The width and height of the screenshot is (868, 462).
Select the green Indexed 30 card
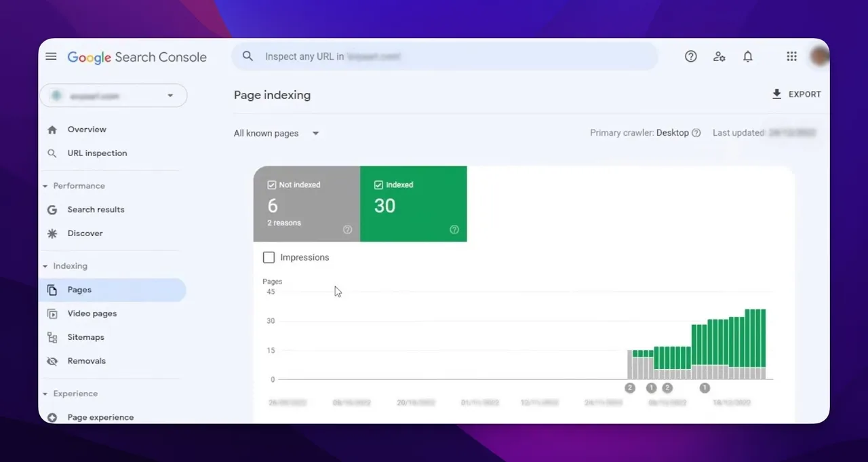click(x=414, y=204)
